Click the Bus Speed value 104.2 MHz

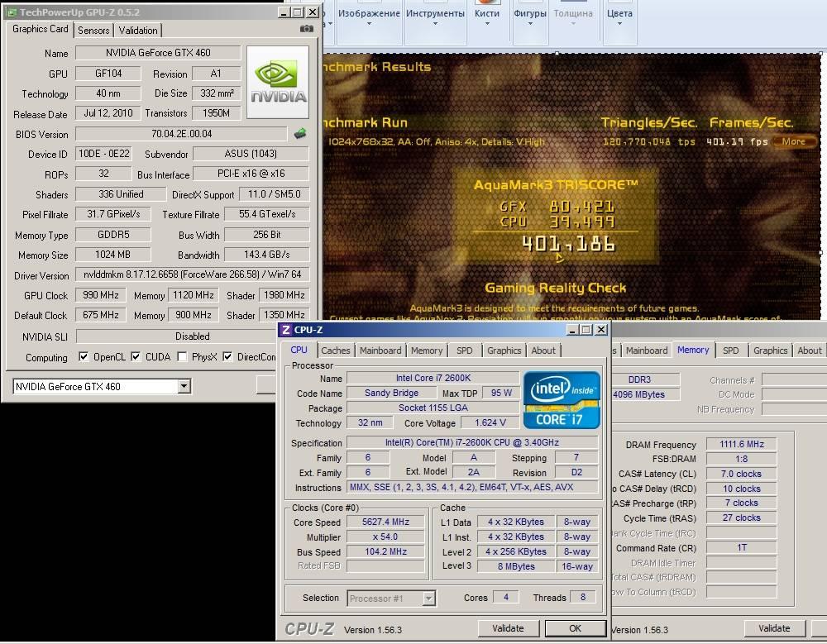[x=385, y=551]
